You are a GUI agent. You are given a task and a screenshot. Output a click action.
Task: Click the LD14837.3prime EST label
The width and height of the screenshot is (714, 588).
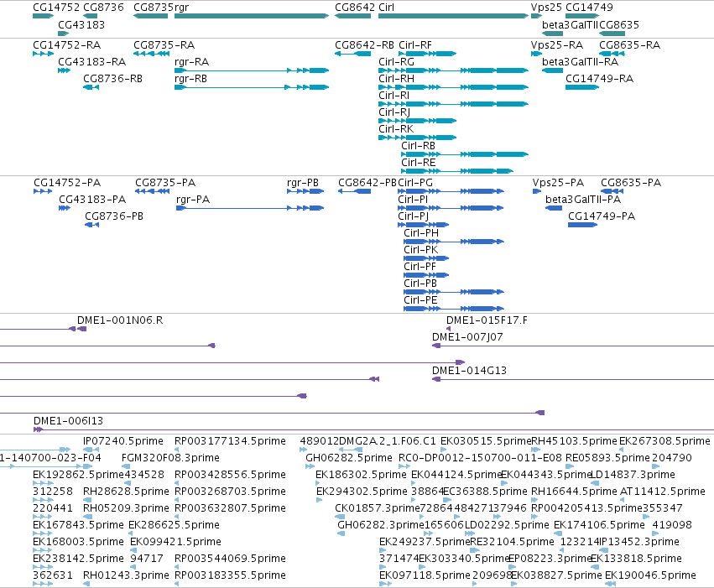click(x=633, y=475)
